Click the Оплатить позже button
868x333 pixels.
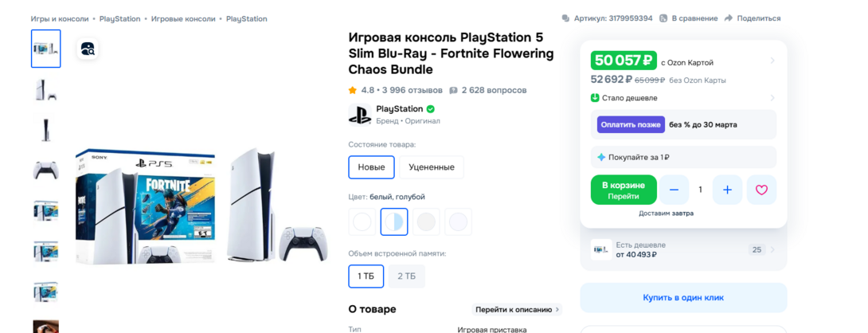point(631,124)
